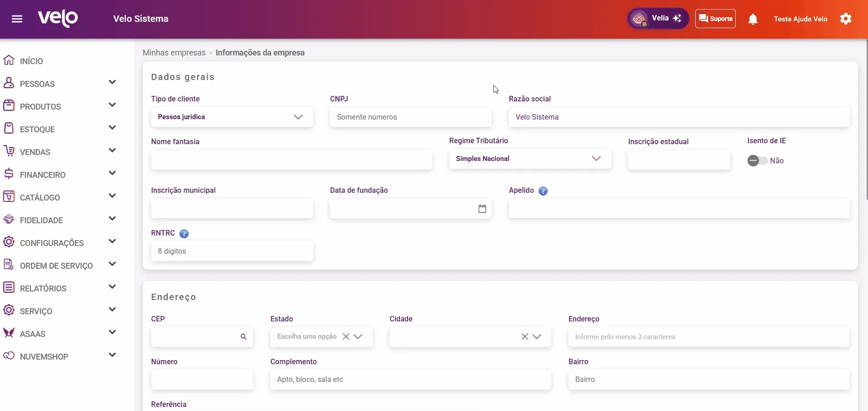This screenshot has height=411, width=868.
Task: Open the Regime Tributário dropdown
Action: 530,159
